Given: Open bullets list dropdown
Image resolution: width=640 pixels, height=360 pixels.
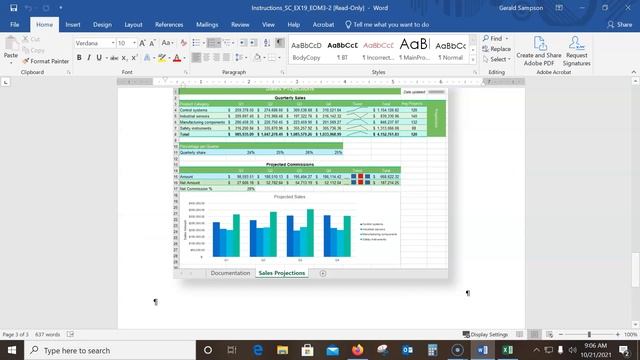Looking at the screenshot, I should click(204, 43).
